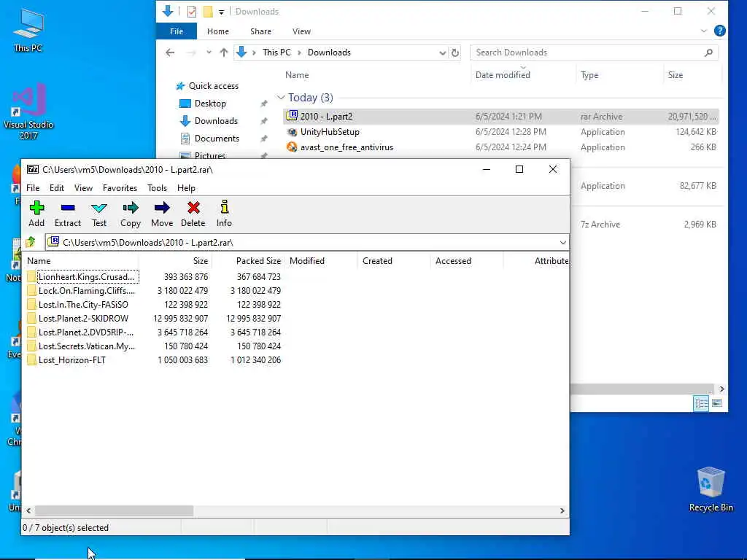Open the Edit menu in 7-Zip
The height and width of the screenshot is (560, 747).
[x=57, y=188]
